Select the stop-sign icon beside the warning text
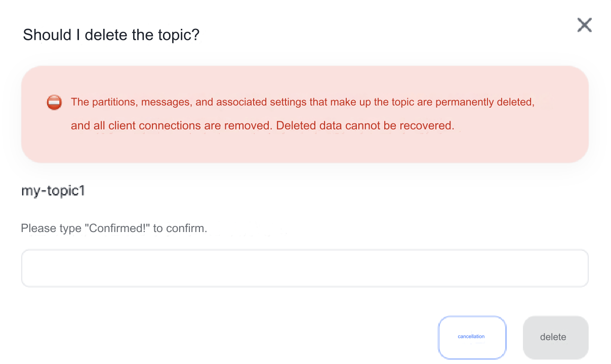The height and width of the screenshot is (364, 611). coord(54,102)
